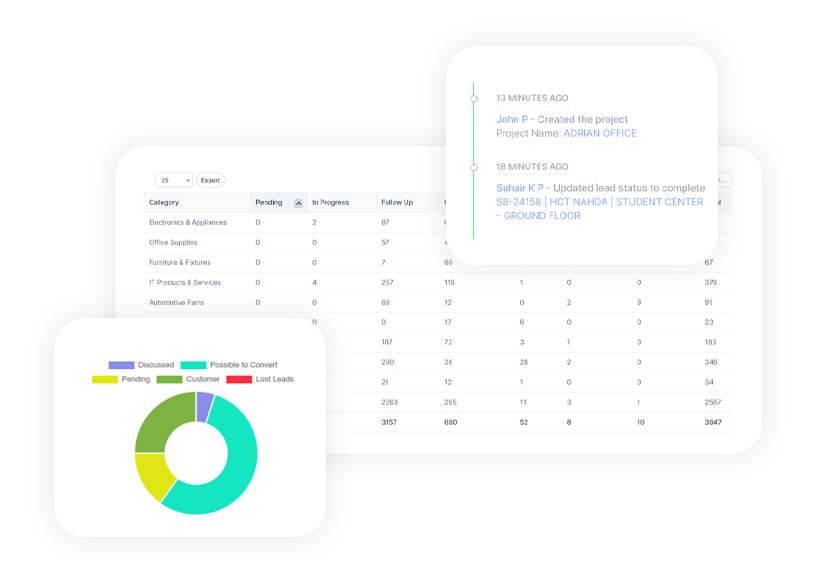Toggle Customer legend green swatch
Screen dimensions: 815x583
coord(169,379)
